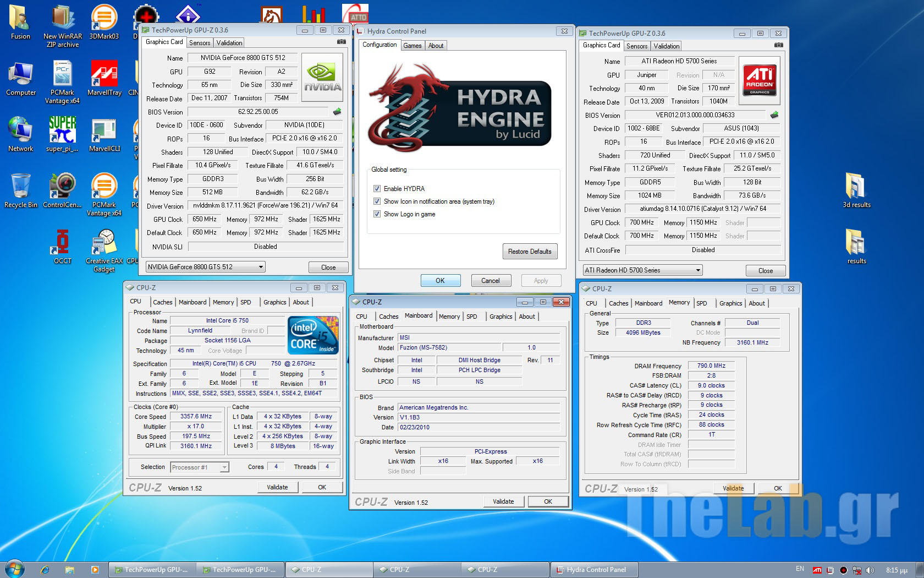Click the Intel Core i5 750 name field
The image size is (924, 578).
pos(227,320)
